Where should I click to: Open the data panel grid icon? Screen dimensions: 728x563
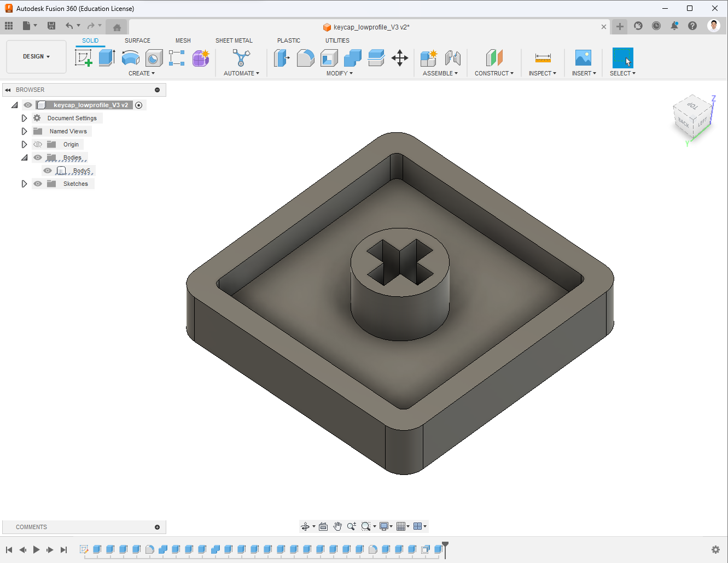point(9,26)
